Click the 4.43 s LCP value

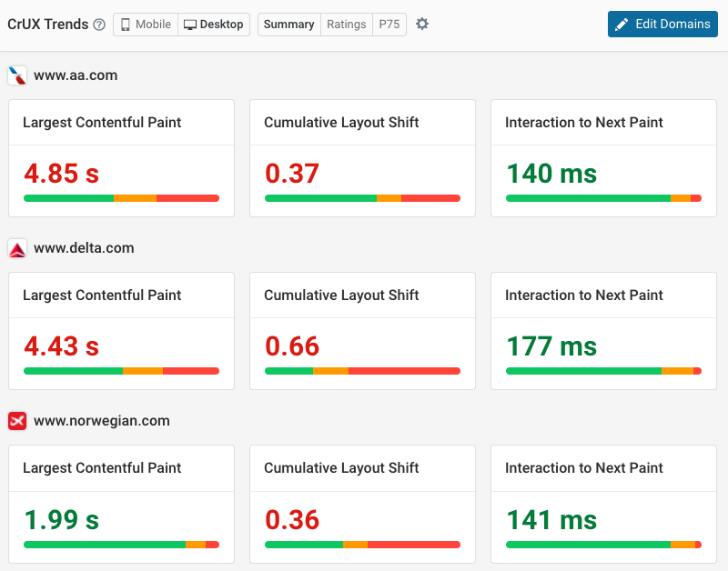61,346
